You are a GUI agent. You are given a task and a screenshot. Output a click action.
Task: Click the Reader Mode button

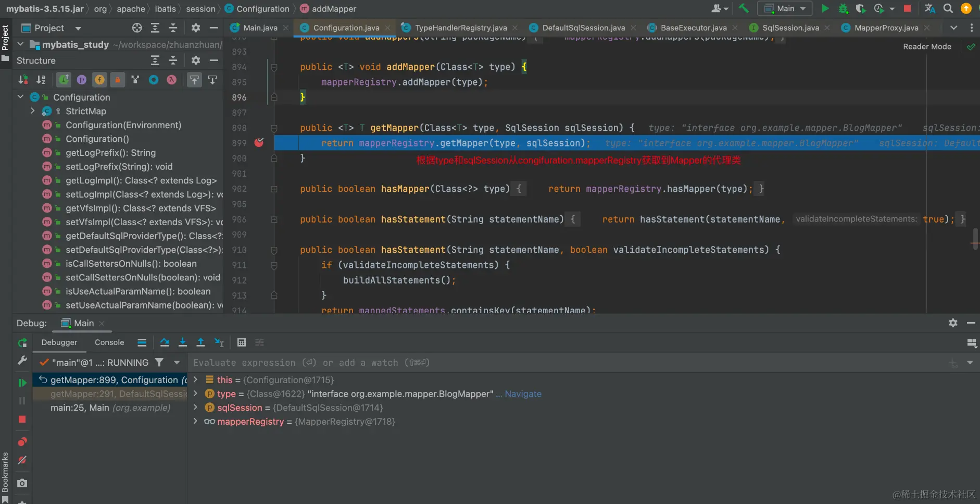tap(926, 46)
